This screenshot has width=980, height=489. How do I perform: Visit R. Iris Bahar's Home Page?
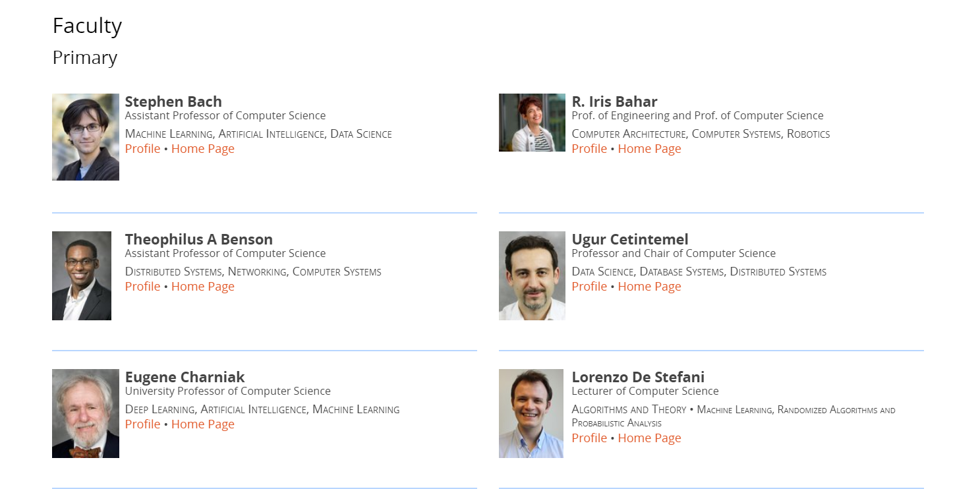(x=650, y=149)
